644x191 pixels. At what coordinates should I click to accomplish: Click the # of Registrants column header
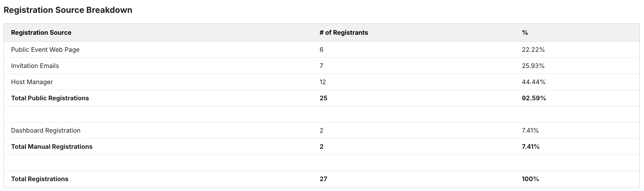pyautogui.click(x=344, y=33)
